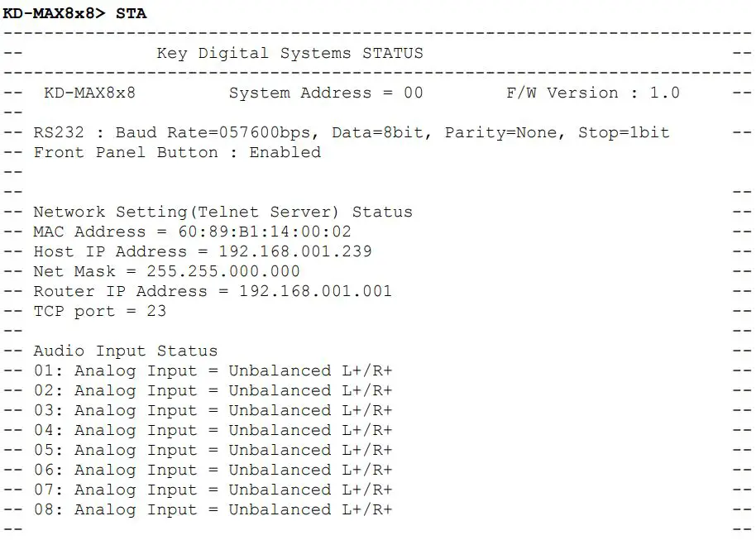Click the 08: Analog Input line
Screen dimensions: 756x540
pos(213,509)
